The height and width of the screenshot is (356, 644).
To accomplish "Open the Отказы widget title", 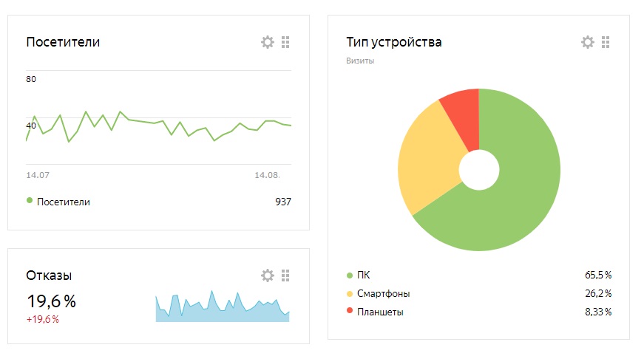I will tap(49, 275).
